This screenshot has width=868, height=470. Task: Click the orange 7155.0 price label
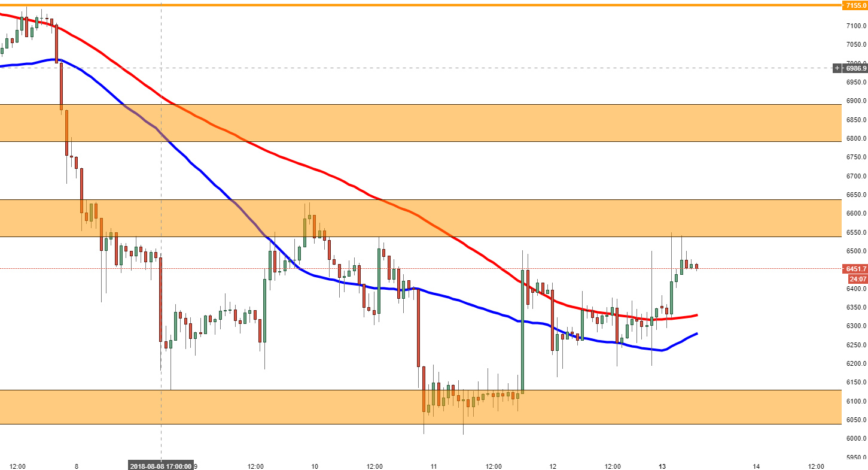(855, 5)
